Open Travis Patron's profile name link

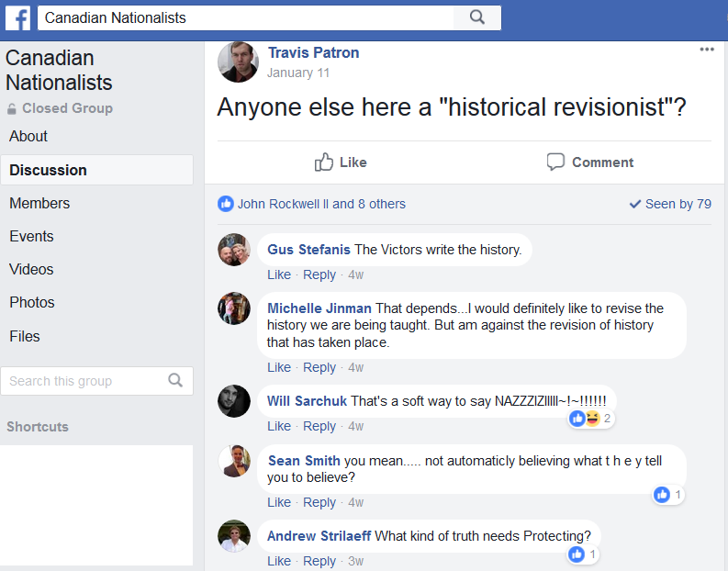pos(313,52)
